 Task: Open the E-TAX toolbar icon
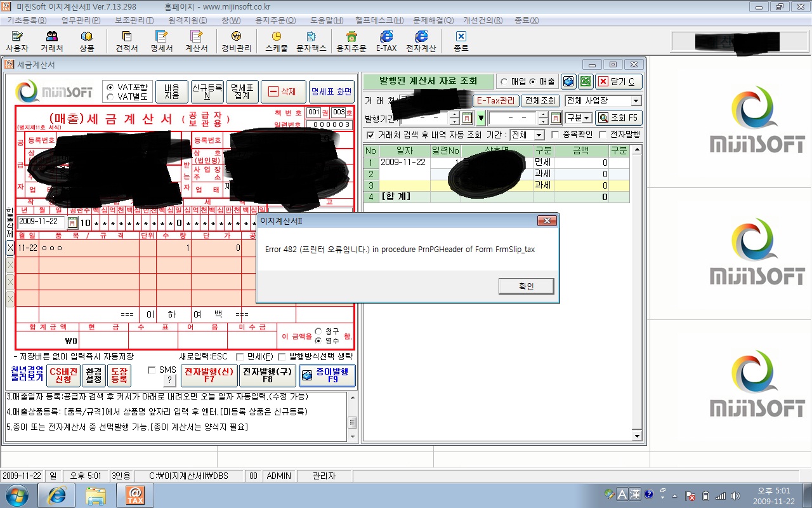[386, 42]
